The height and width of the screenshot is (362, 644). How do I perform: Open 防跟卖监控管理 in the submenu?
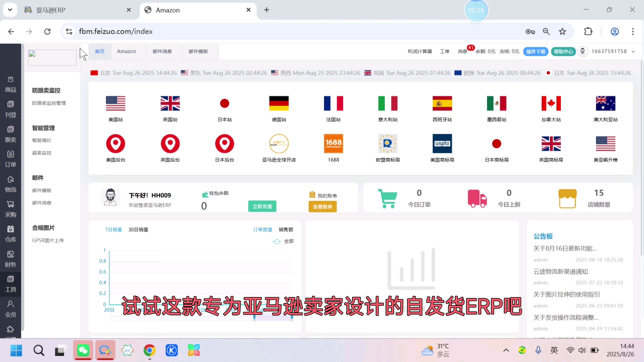click(49, 103)
